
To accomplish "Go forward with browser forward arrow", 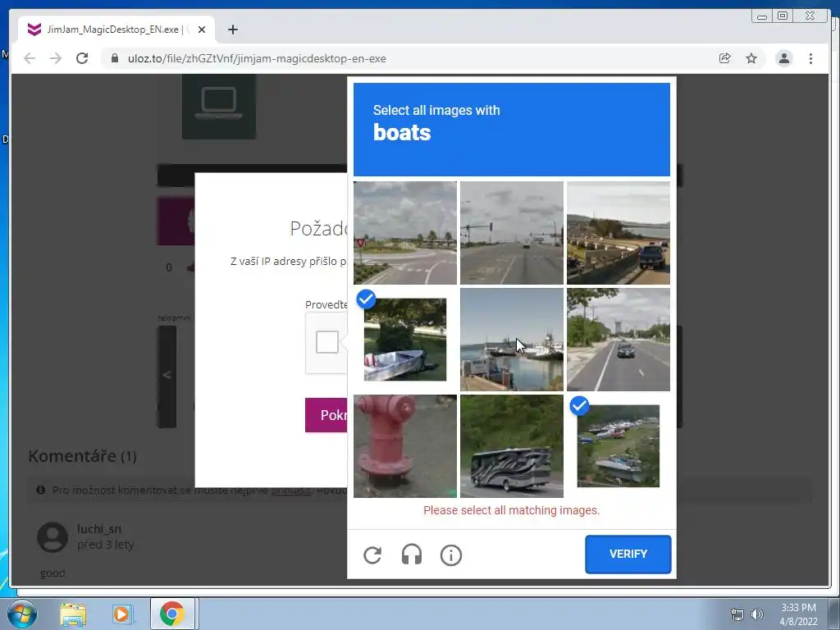I will [x=56, y=58].
